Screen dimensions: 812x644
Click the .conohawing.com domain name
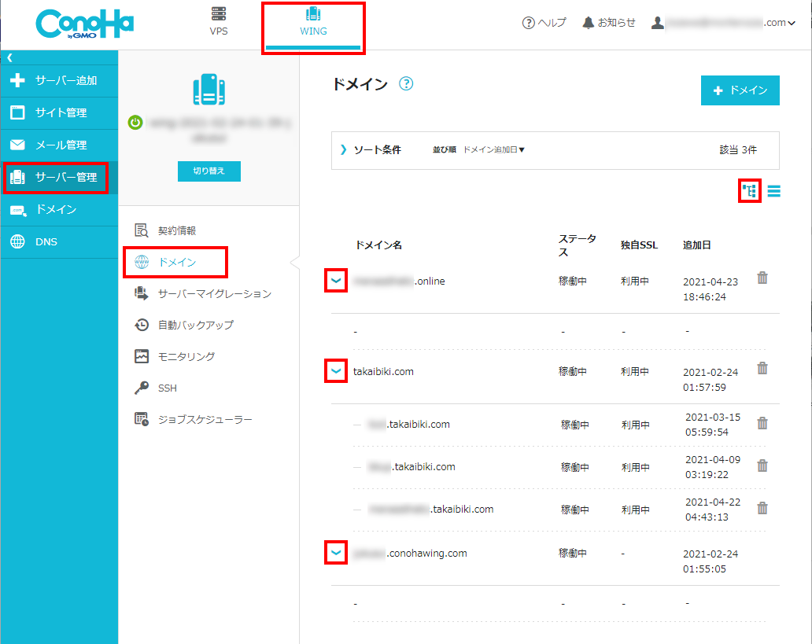pyautogui.click(x=410, y=554)
